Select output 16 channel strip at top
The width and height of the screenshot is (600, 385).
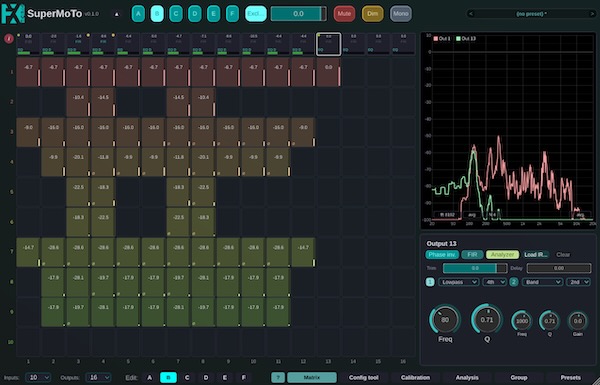coord(403,44)
